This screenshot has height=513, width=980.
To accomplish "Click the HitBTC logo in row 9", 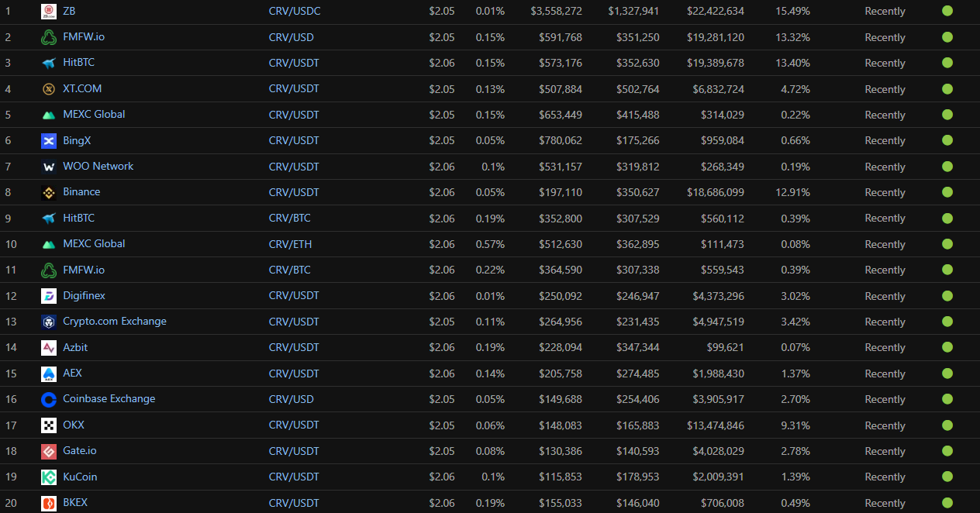I will click(49, 219).
